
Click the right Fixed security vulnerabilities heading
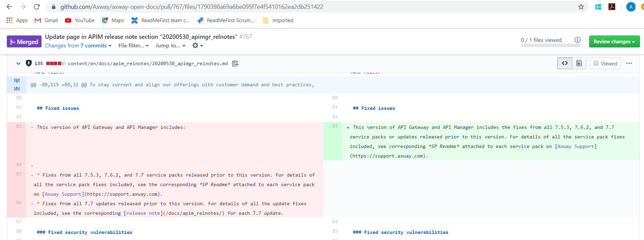[400, 232]
